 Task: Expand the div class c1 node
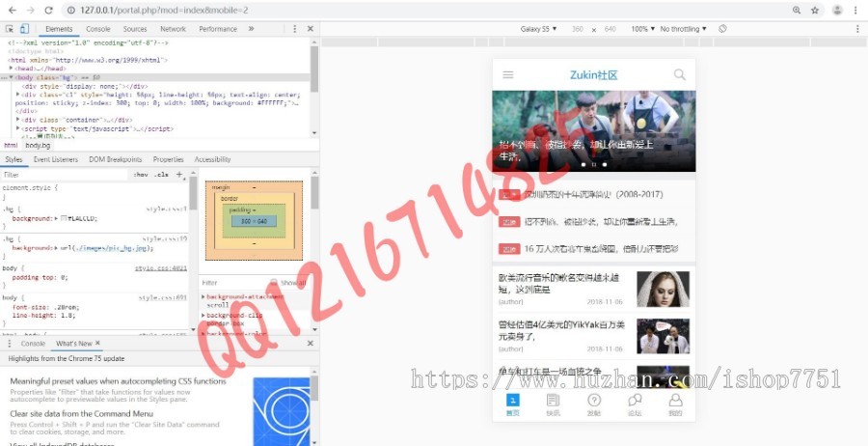[x=18, y=95]
